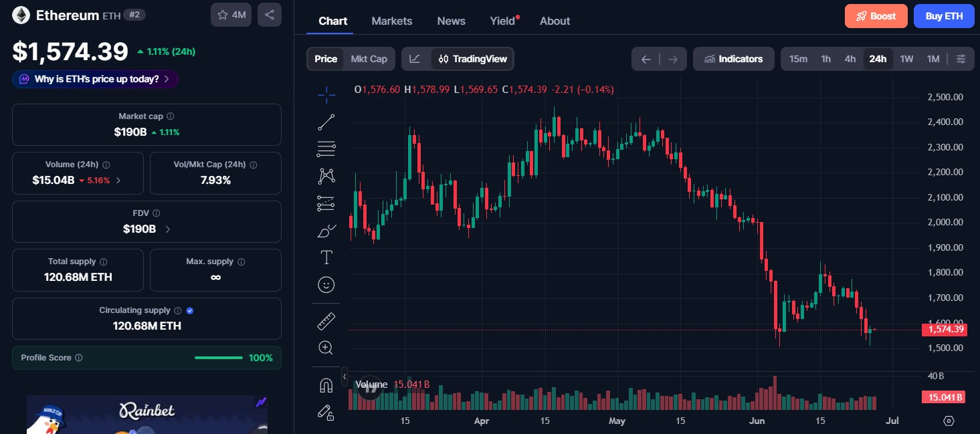Image resolution: width=980 pixels, height=434 pixels.
Task: Share the Ethereum page
Action: [x=270, y=15]
